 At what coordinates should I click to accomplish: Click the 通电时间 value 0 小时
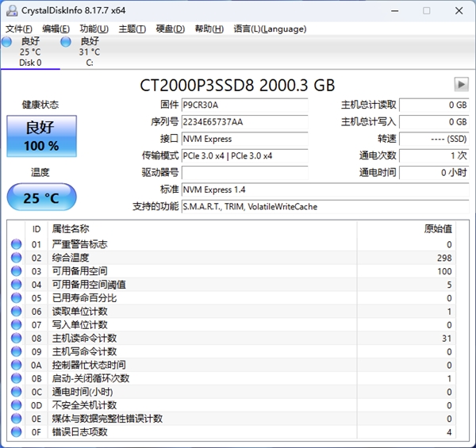(x=434, y=173)
